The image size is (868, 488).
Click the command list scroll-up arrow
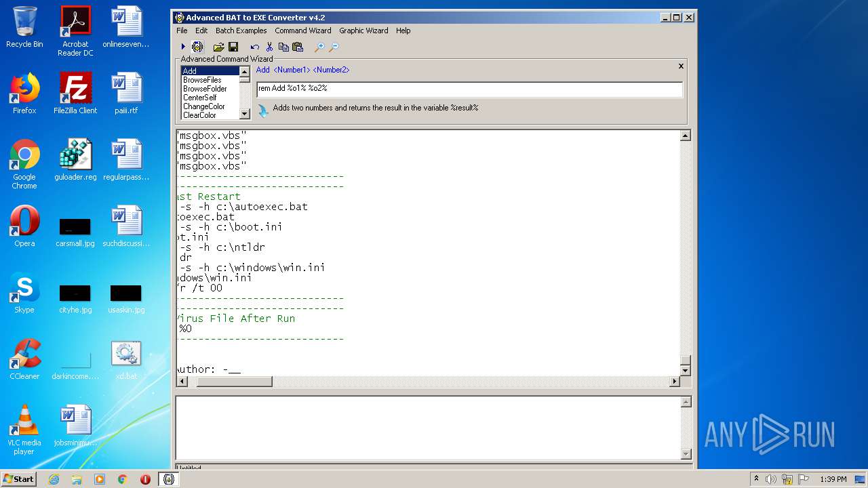pos(245,70)
